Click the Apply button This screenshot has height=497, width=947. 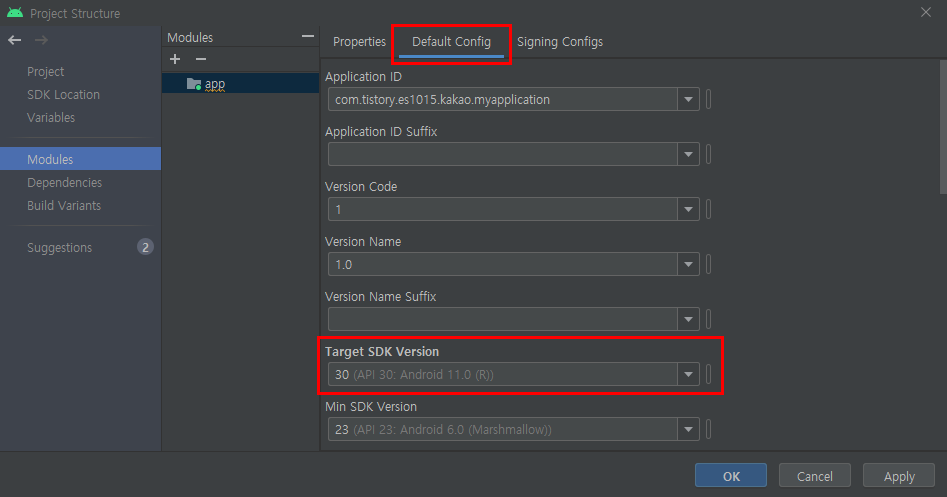click(899, 476)
